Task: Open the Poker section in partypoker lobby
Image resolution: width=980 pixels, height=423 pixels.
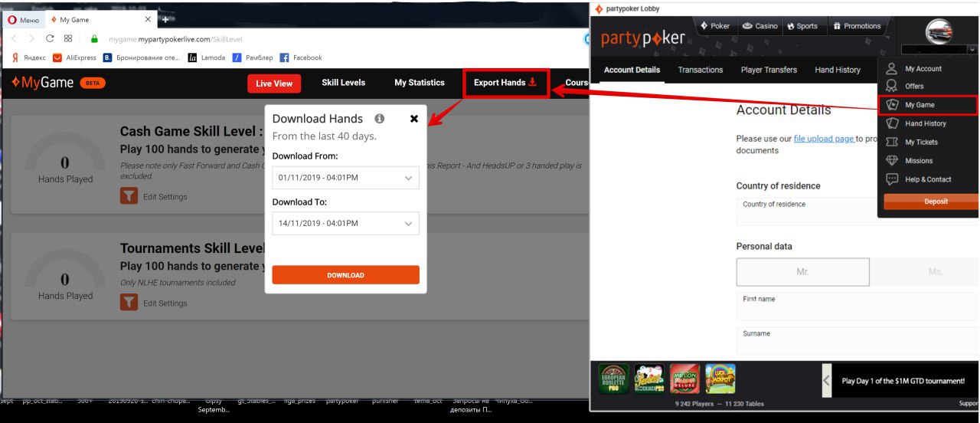Action: pyautogui.click(x=715, y=26)
